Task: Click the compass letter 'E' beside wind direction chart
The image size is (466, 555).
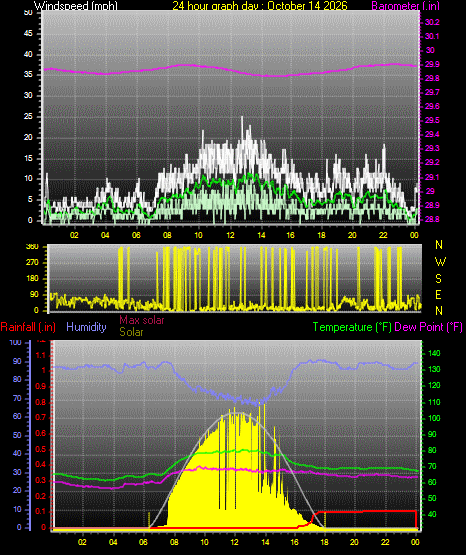Action: coord(438,295)
